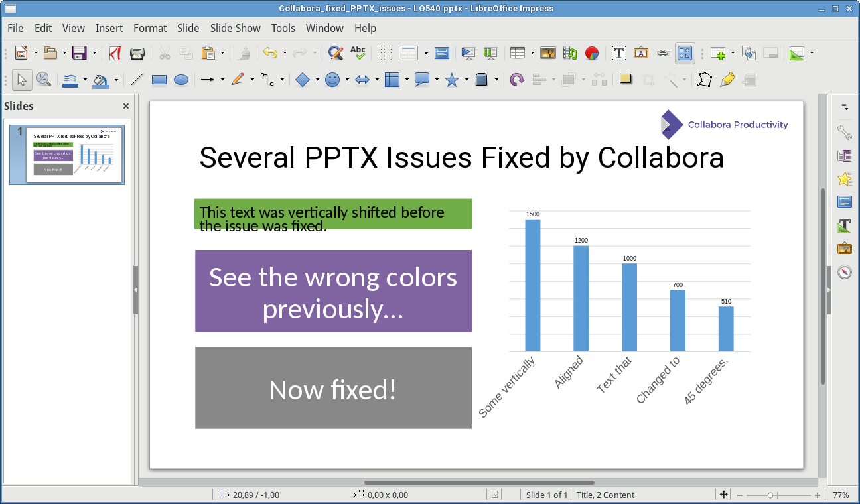Select the Rotate tool
Image resolution: width=860 pixels, height=504 pixels.
tap(517, 80)
